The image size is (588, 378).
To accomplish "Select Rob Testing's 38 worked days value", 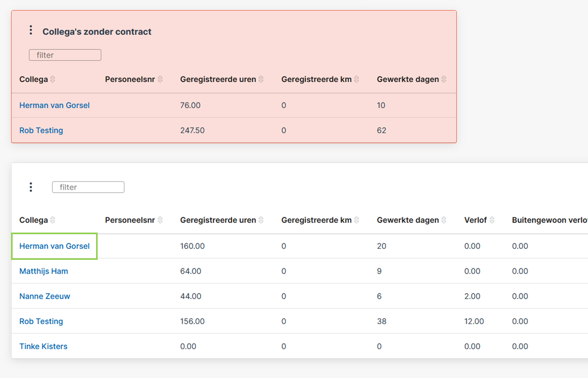I will click(381, 321).
